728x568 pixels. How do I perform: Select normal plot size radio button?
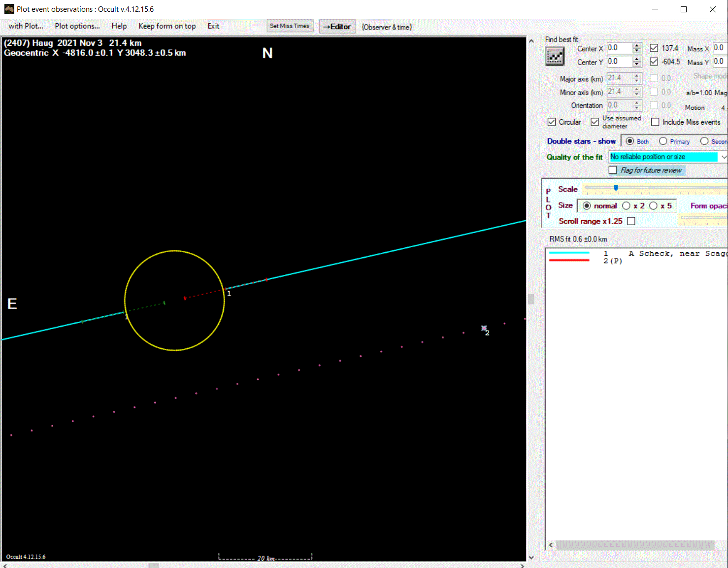point(587,206)
